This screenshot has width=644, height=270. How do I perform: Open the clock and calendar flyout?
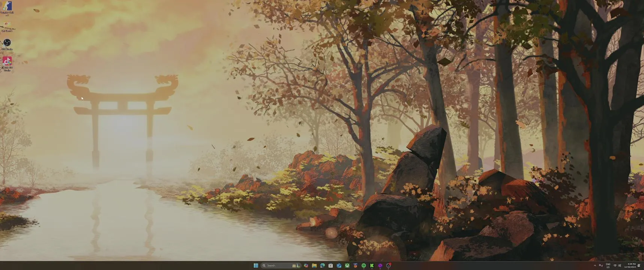pos(630,265)
